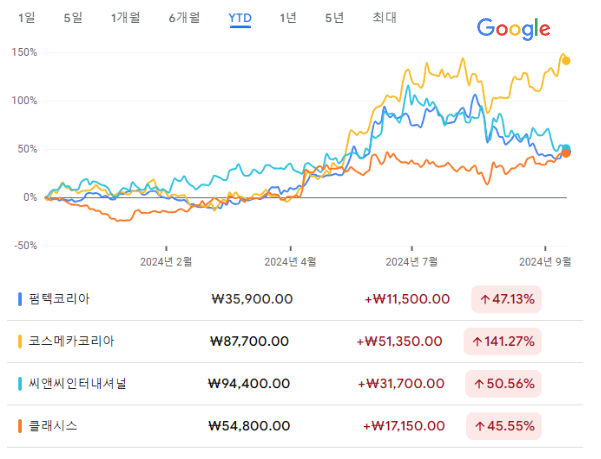The width and height of the screenshot is (601, 459).
Task: Click the blue color marker for 펌텍코리아
Action: (20, 299)
